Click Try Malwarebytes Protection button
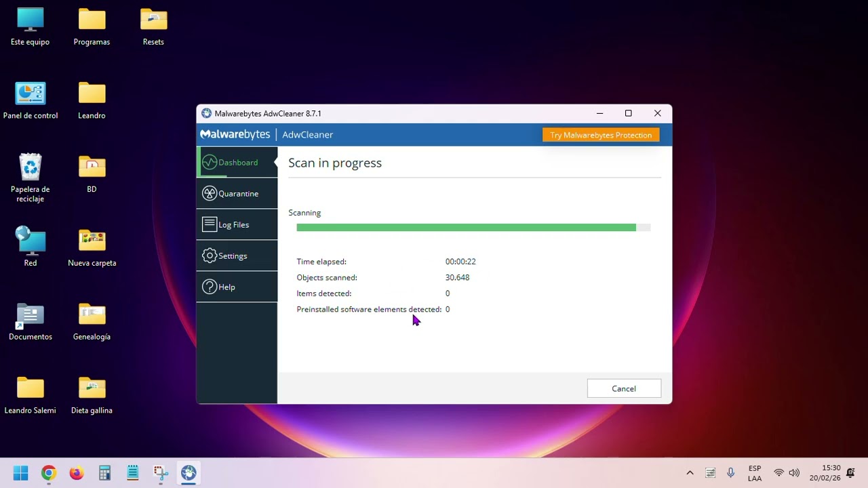The image size is (868, 488). [601, 135]
